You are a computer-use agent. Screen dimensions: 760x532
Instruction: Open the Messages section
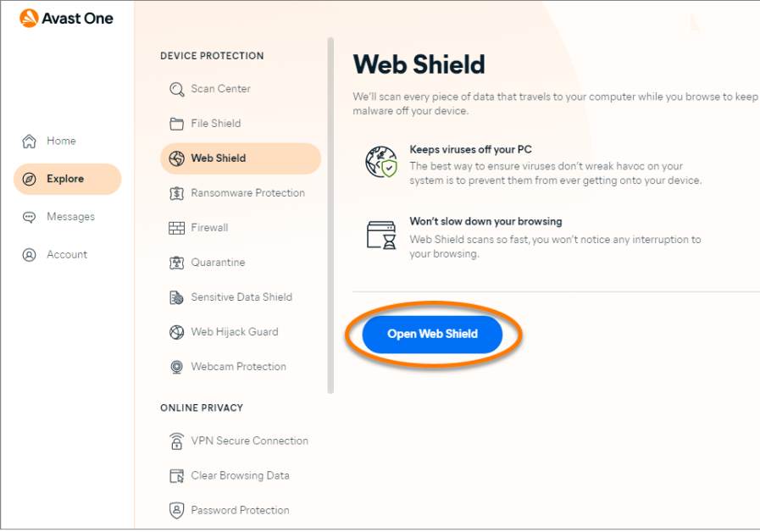(x=69, y=217)
